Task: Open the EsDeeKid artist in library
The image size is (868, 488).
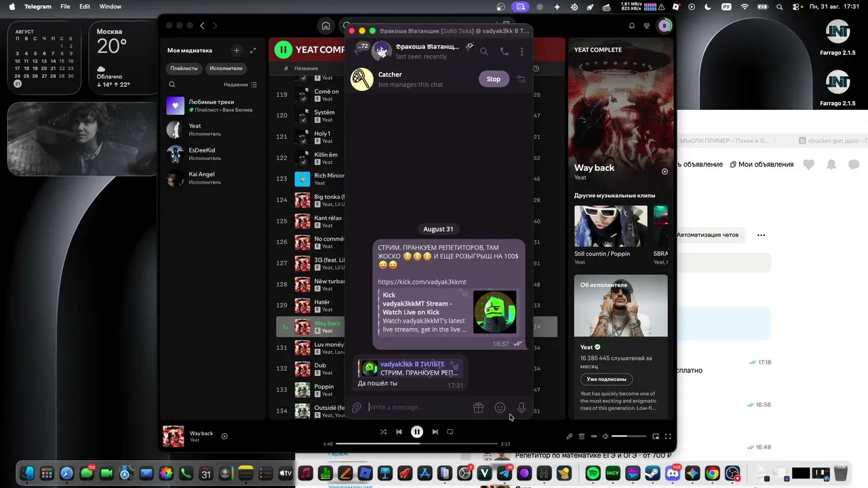Action: 213,154
